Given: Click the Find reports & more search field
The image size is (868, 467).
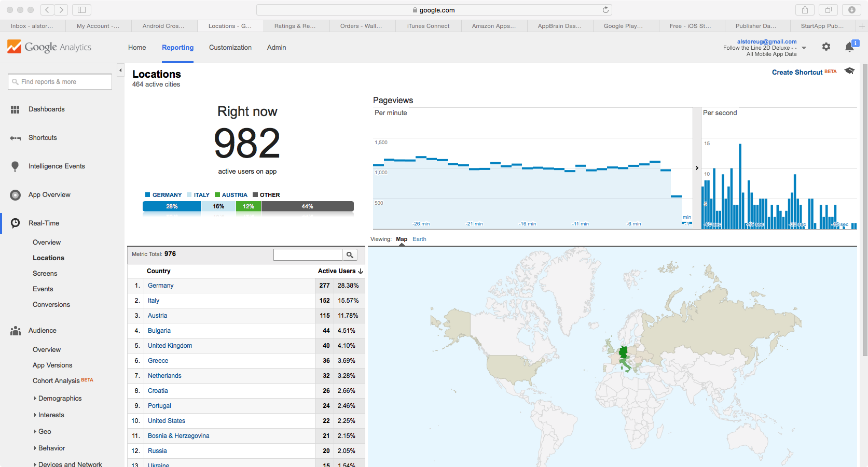Looking at the screenshot, I should pos(60,81).
